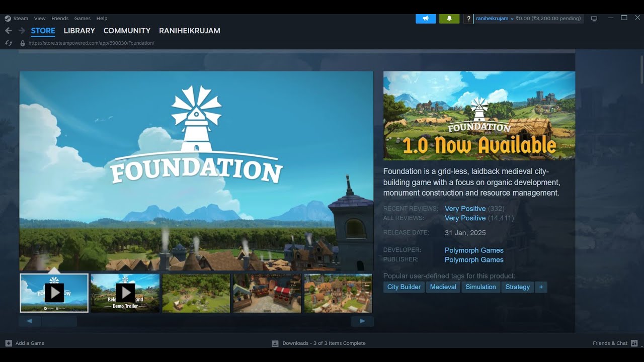Viewport: 644px width, 362px height.
Task: Expand more tags with plus button
Action: pos(541,287)
